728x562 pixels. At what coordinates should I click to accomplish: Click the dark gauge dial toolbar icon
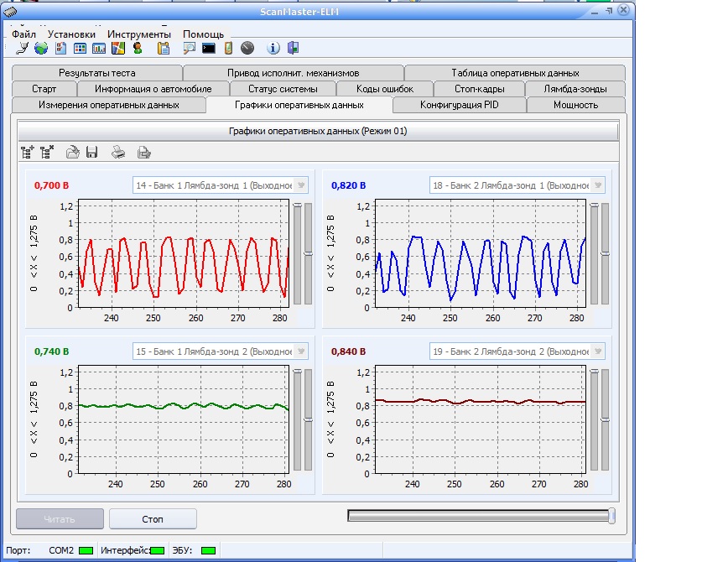pos(247,48)
